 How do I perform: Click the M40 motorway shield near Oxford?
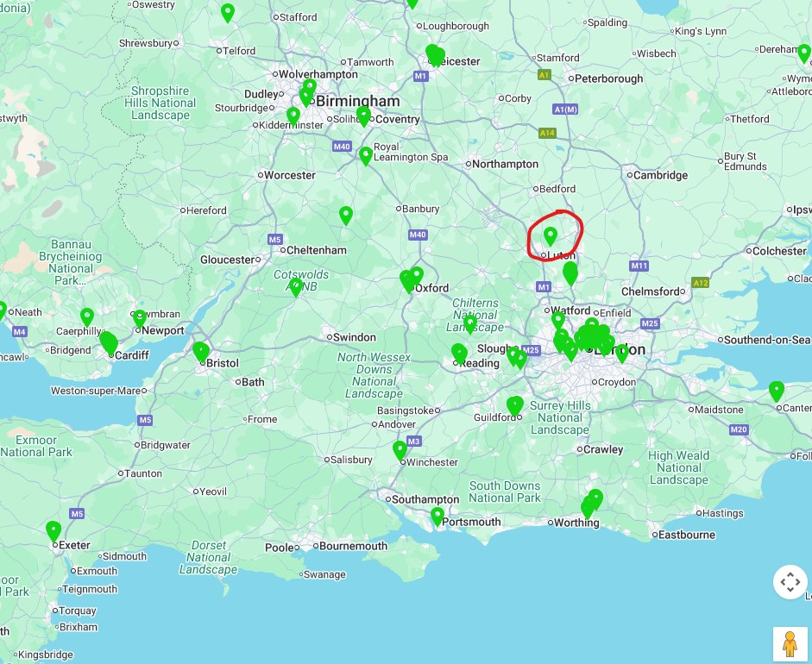[x=418, y=235]
